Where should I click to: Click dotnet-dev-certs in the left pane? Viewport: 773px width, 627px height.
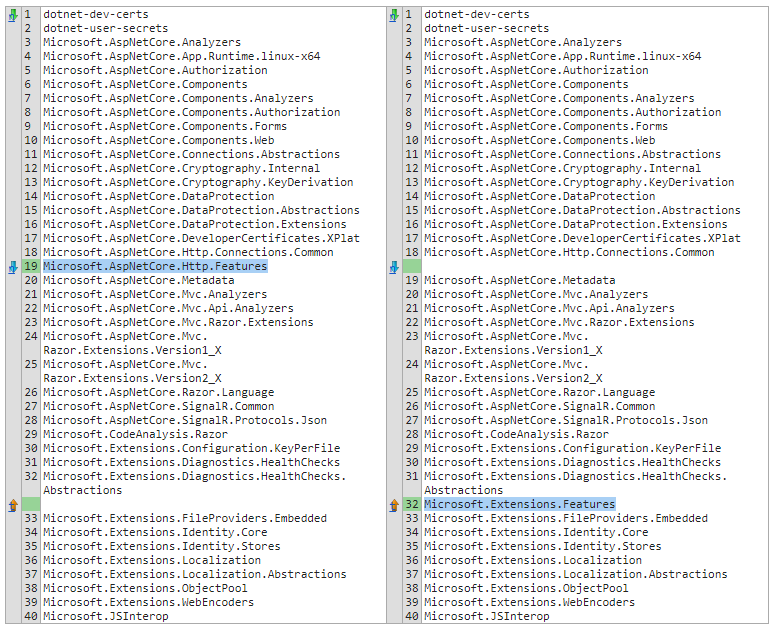pyautogui.click(x=96, y=14)
